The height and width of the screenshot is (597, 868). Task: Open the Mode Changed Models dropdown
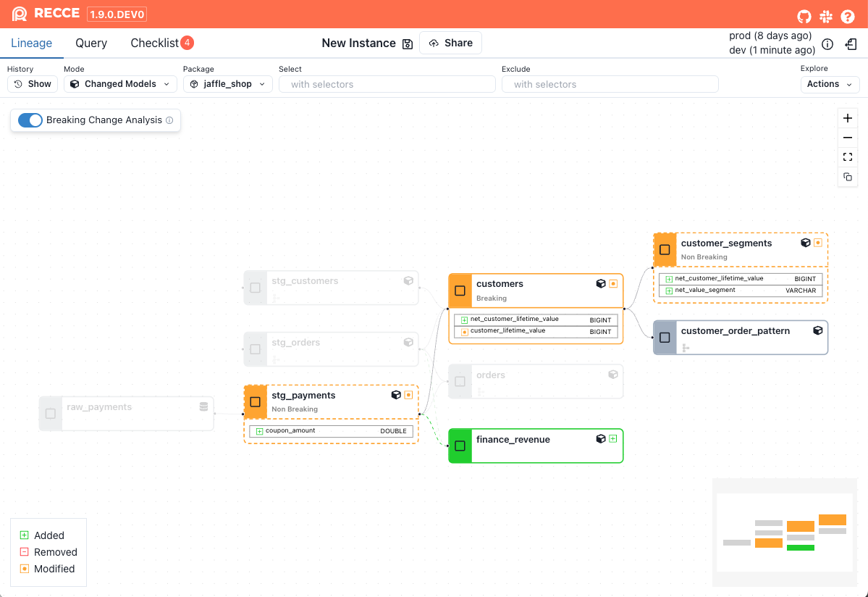(120, 84)
